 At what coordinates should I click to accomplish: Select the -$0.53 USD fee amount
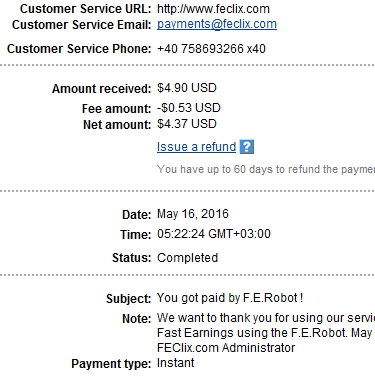[x=189, y=108]
